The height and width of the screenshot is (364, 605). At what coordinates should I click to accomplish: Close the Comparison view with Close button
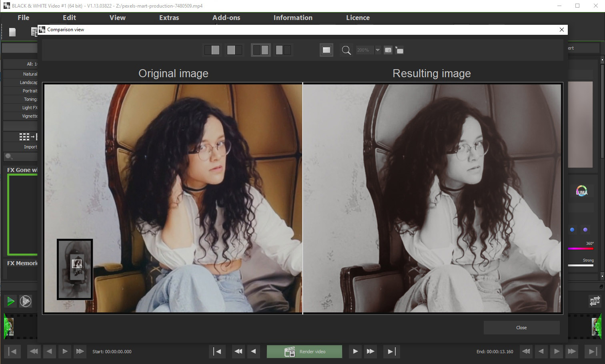click(x=521, y=328)
